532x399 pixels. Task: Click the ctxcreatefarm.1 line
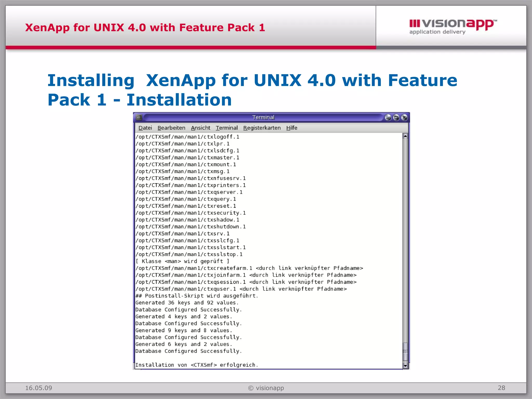249,268
